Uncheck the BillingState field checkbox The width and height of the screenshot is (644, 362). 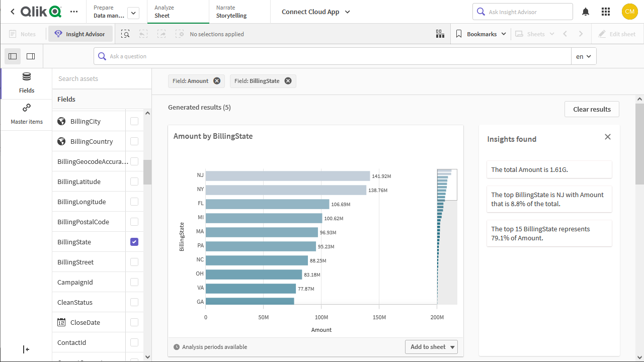coord(134,242)
